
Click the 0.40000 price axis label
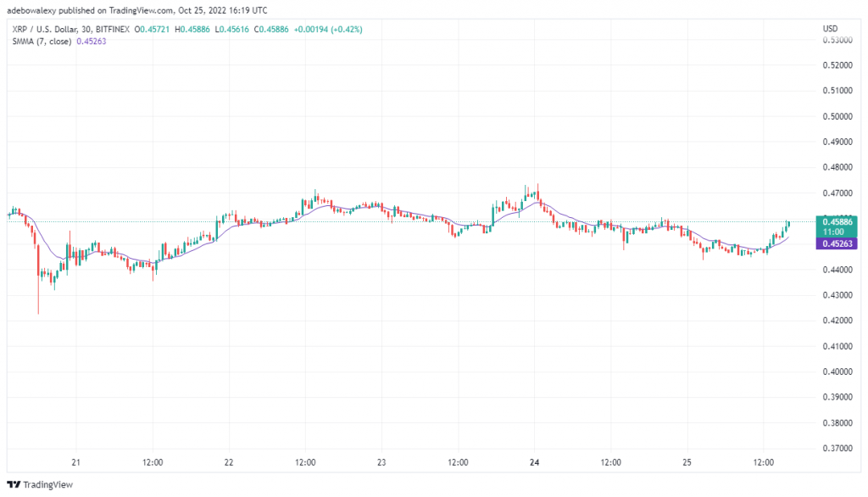(x=837, y=371)
